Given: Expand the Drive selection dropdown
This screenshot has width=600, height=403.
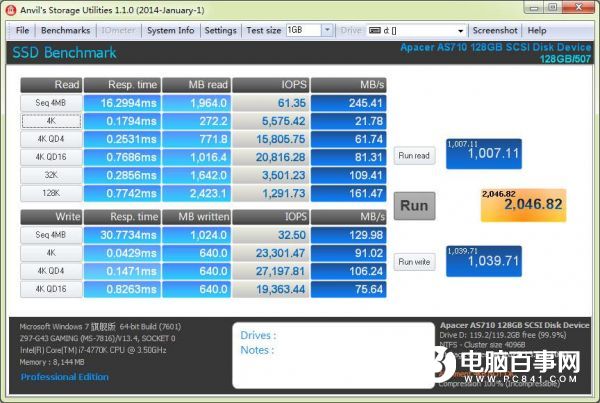Looking at the screenshot, I should pyautogui.click(x=460, y=31).
